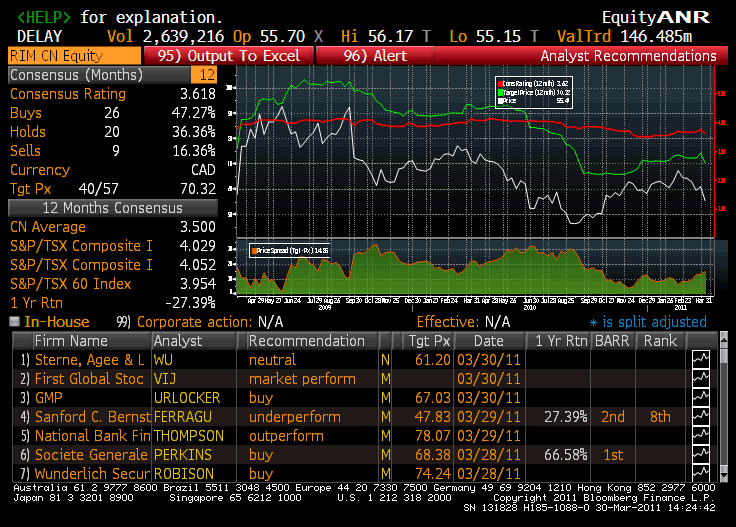Click analyst name FERRAGU

(183, 417)
